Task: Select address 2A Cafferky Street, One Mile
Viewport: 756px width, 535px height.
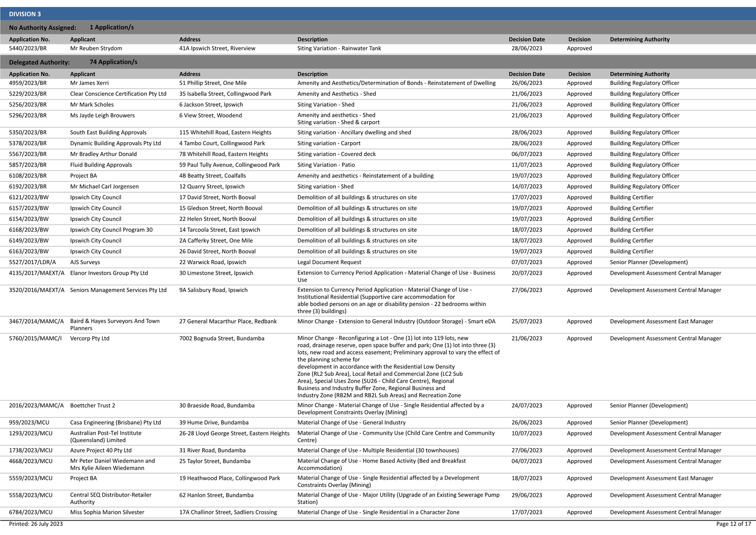Action: pyautogui.click(x=216, y=241)
